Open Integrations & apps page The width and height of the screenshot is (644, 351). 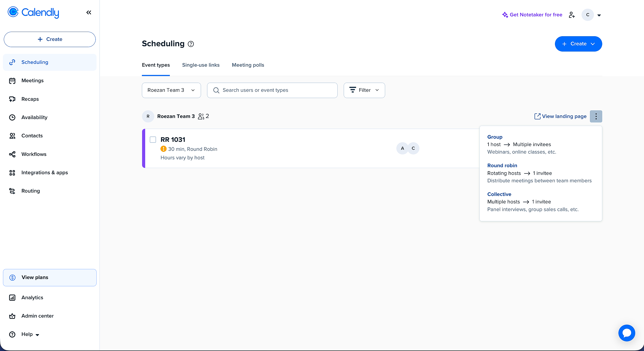[45, 172]
